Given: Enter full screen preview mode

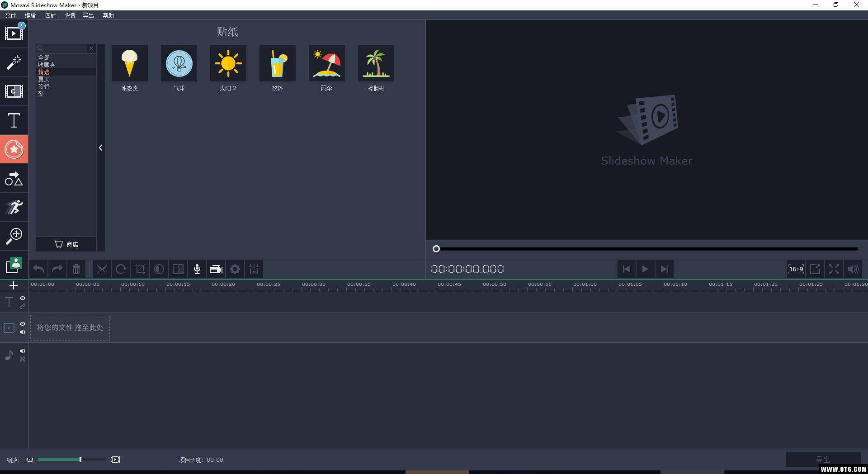Looking at the screenshot, I should click(x=834, y=269).
